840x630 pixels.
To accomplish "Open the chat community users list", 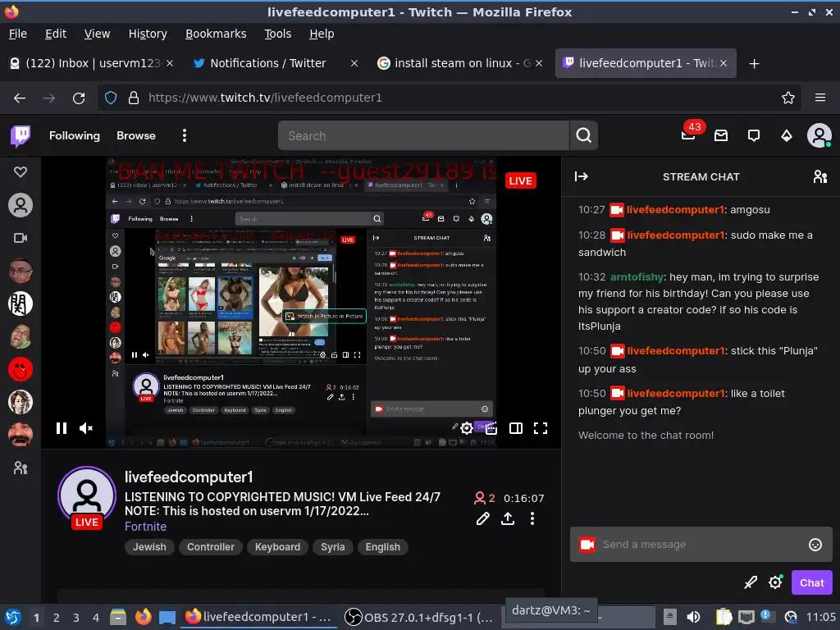I will [819, 176].
